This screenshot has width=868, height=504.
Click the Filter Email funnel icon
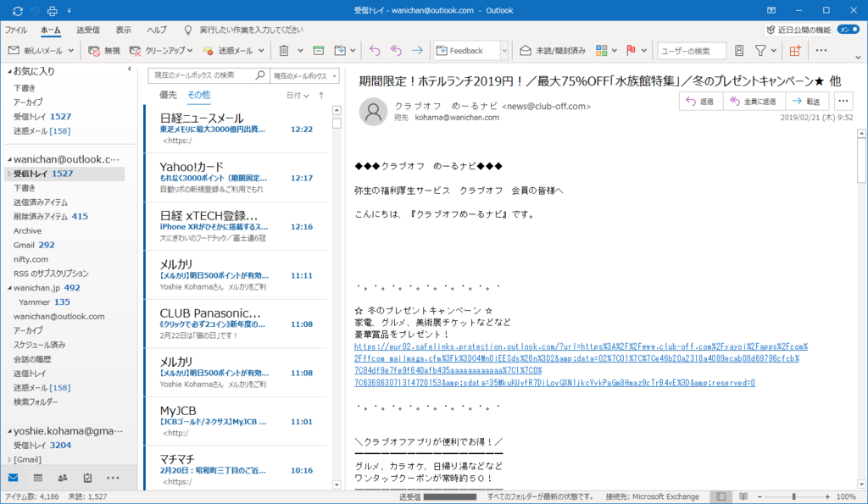coord(760,50)
